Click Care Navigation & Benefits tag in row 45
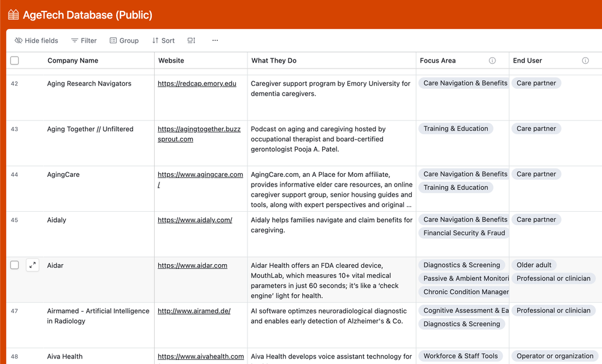 [464, 220]
